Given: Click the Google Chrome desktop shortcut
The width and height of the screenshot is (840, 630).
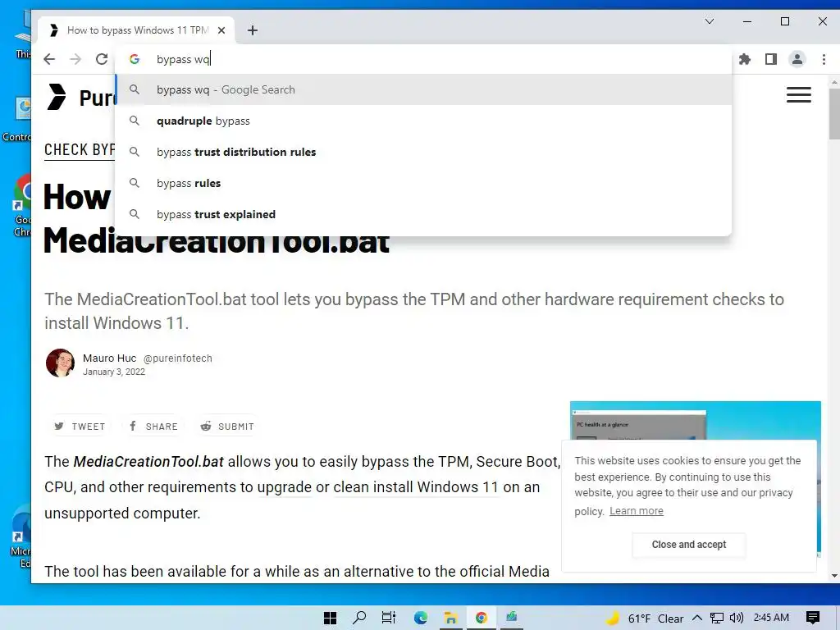Looking at the screenshot, I should (22, 206).
